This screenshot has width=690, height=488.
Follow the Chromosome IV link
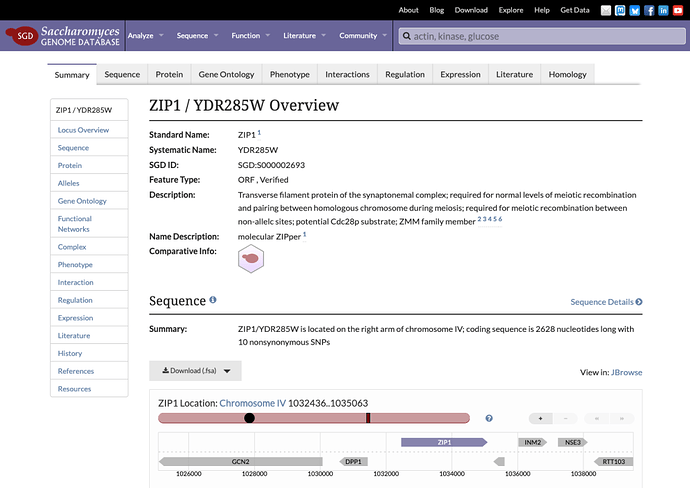point(253,403)
